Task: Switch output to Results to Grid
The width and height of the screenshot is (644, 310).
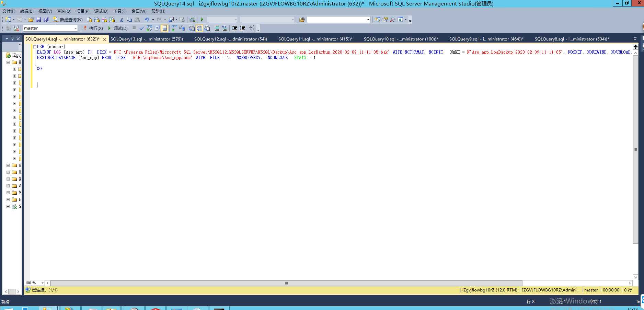Action: coord(199,28)
